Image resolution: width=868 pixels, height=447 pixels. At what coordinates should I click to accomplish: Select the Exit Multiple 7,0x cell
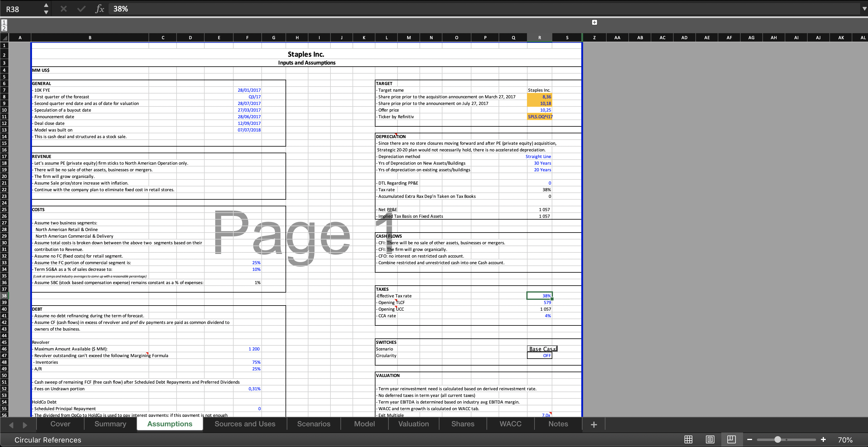coord(539,415)
